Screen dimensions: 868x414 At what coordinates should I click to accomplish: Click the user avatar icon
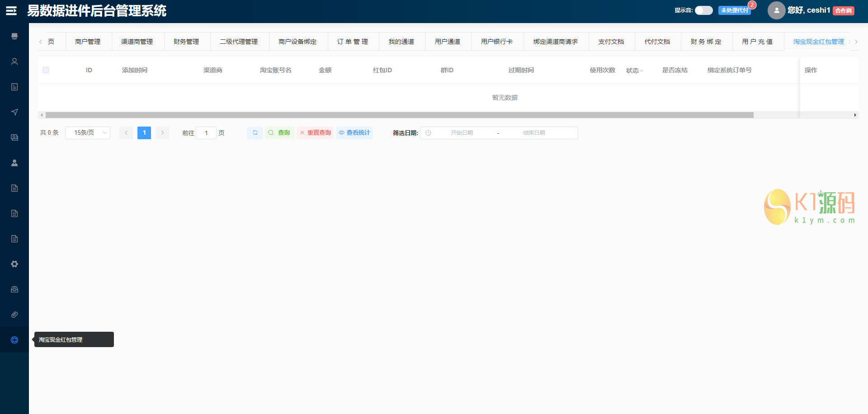coord(776,10)
